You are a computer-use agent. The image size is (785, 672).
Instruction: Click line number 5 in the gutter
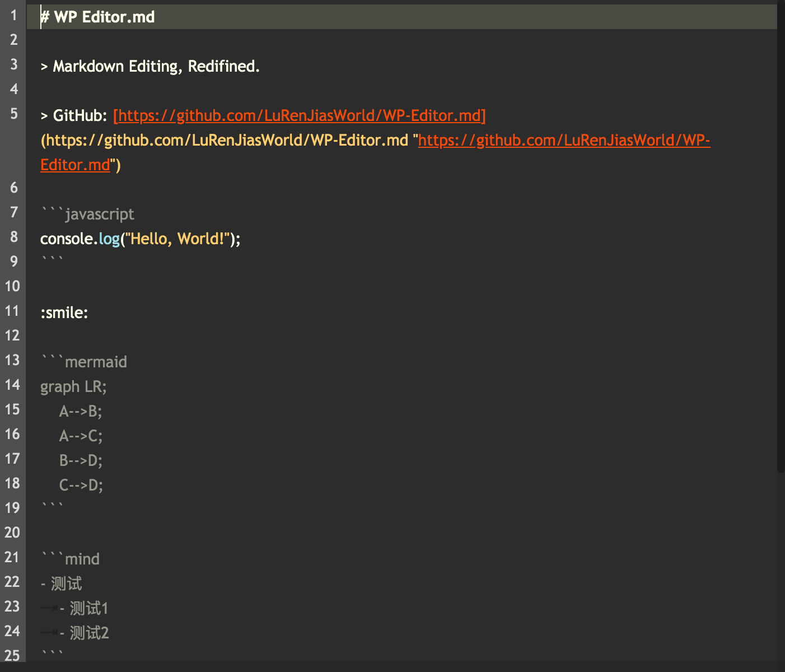[x=14, y=114]
